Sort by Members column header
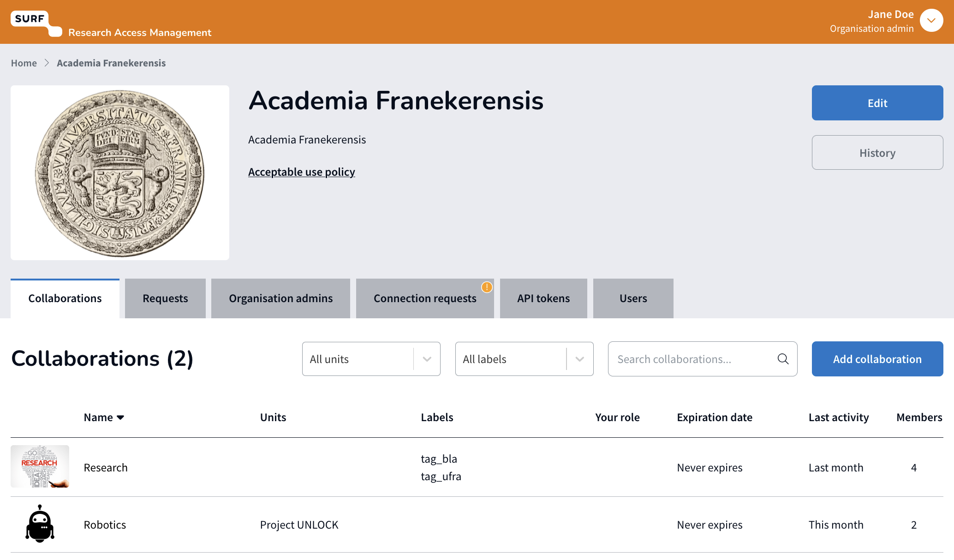Image resolution: width=954 pixels, height=560 pixels. click(919, 417)
